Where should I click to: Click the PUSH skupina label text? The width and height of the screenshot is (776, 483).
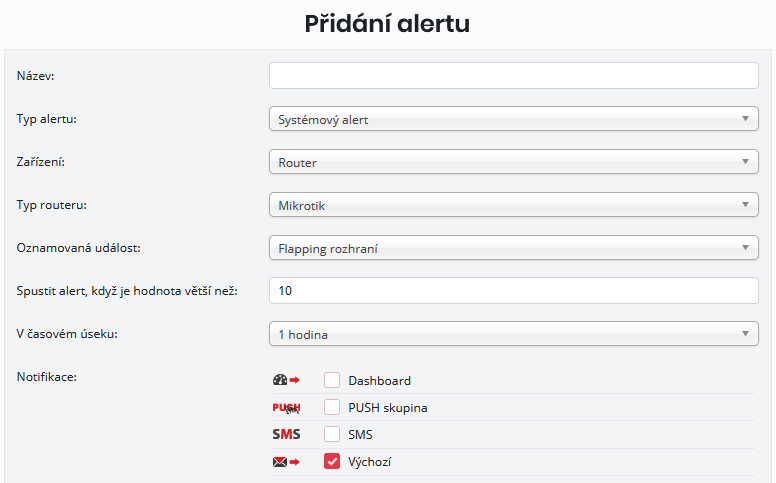coord(388,408)
